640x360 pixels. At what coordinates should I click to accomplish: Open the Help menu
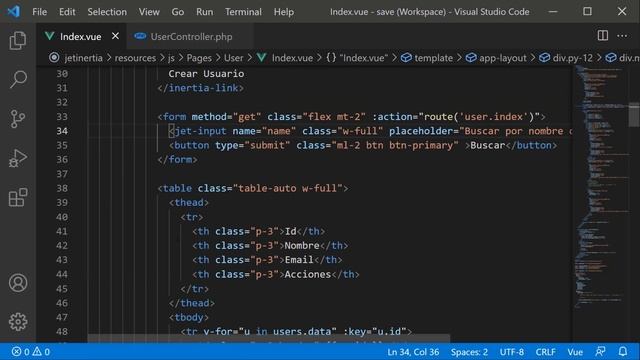coord(284,12)
